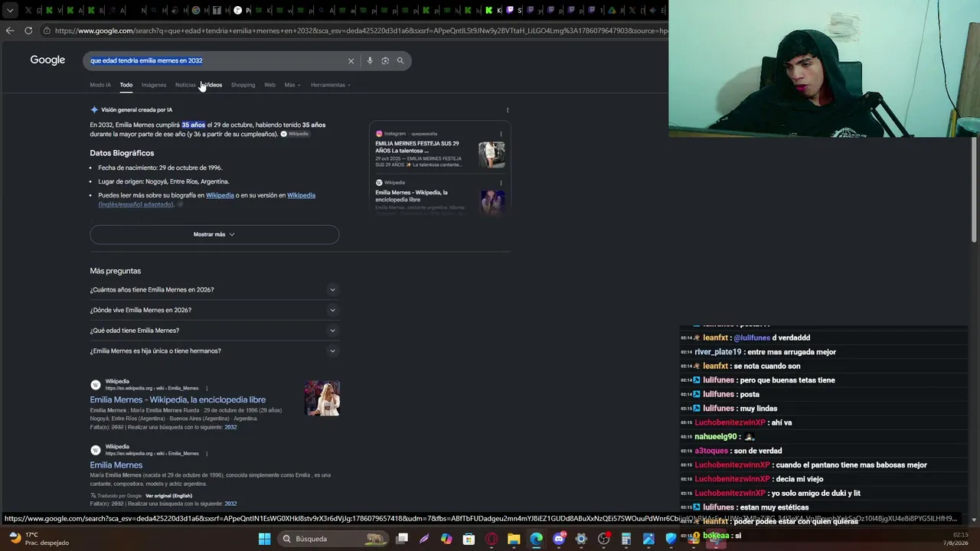The height and width of the screenshot is (551, 980).
Task: Open AI overview three-dot options menu
Action: point(507,110)
